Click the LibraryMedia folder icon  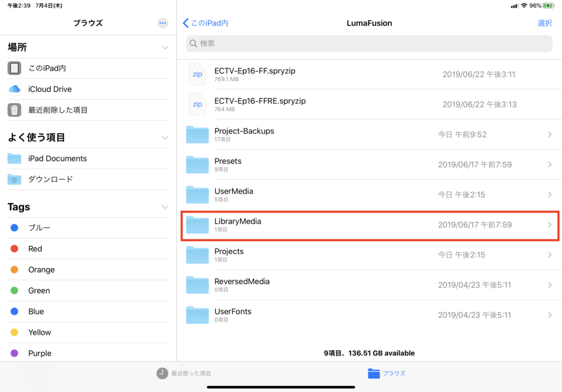(x=197, y=224)
